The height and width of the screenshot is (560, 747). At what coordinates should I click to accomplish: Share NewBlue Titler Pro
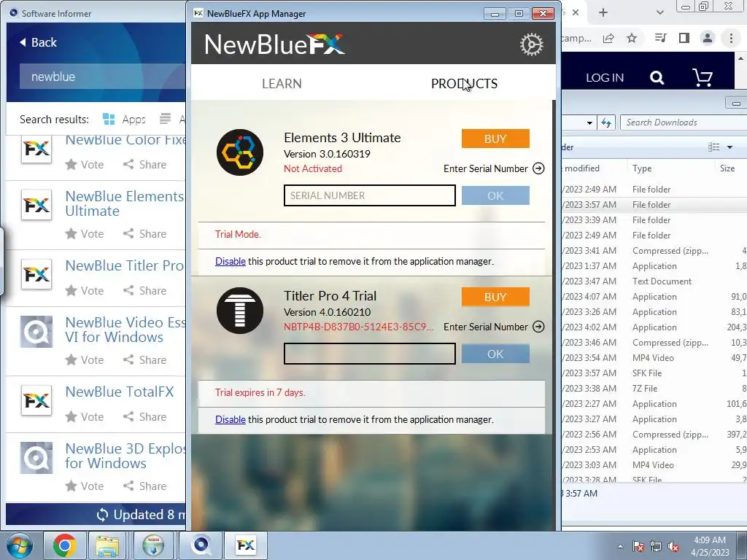click(145, 290)
